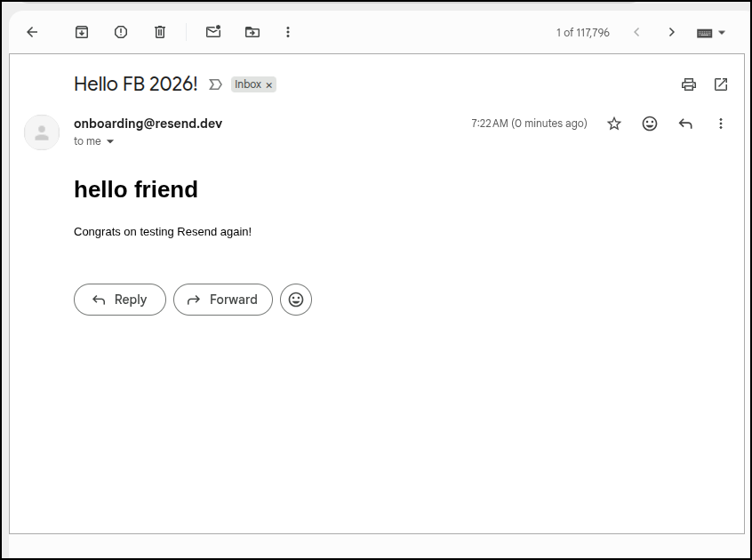Remove the Inbox label from this email

click(269, 84)
